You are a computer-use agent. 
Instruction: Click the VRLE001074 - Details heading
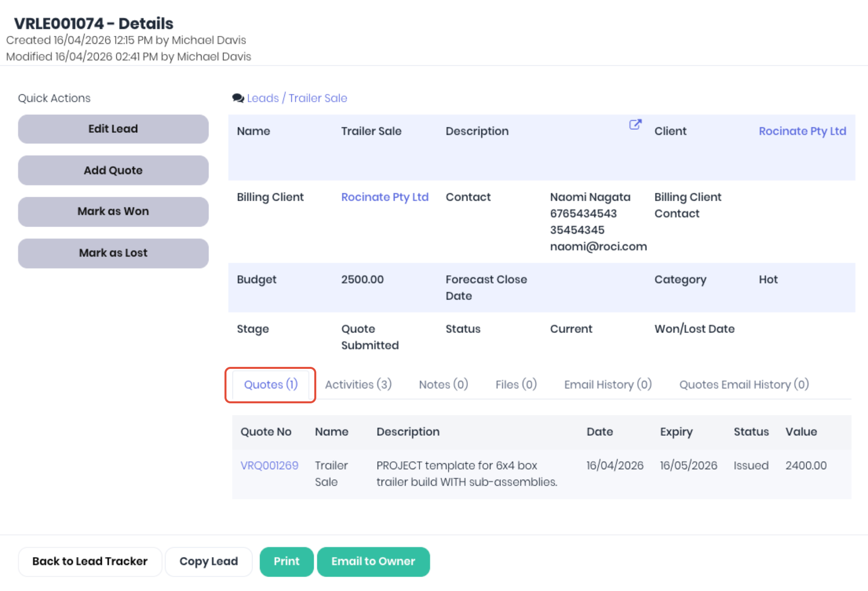click(x=93, y=23)
